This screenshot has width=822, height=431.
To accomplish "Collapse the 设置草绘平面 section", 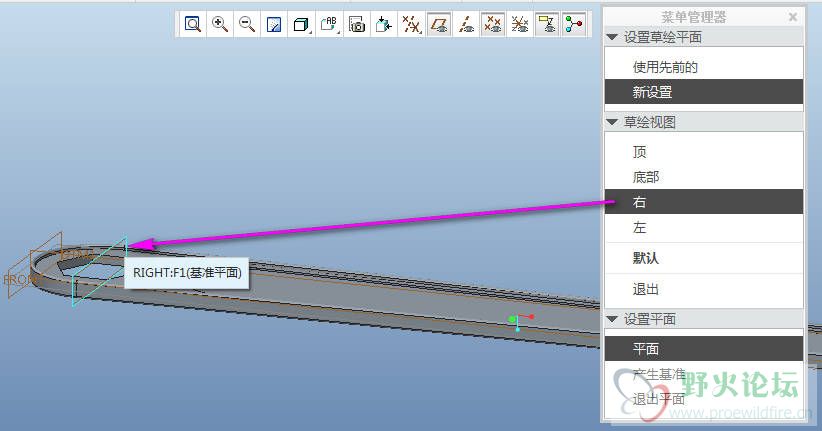I will (x=612, y=37).
